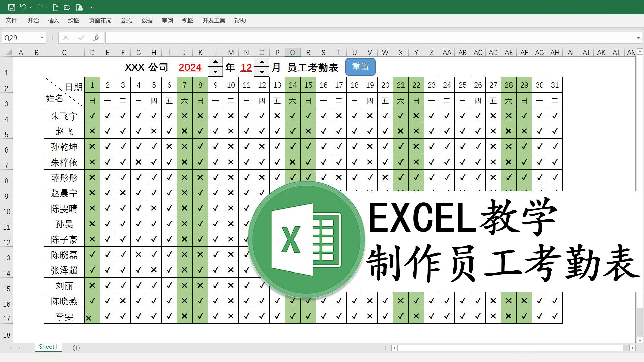The width and height of the screenshot is (644, 362).
Task: Click horizontal scrollbar right arrow
Action: (x=632, y=348)
